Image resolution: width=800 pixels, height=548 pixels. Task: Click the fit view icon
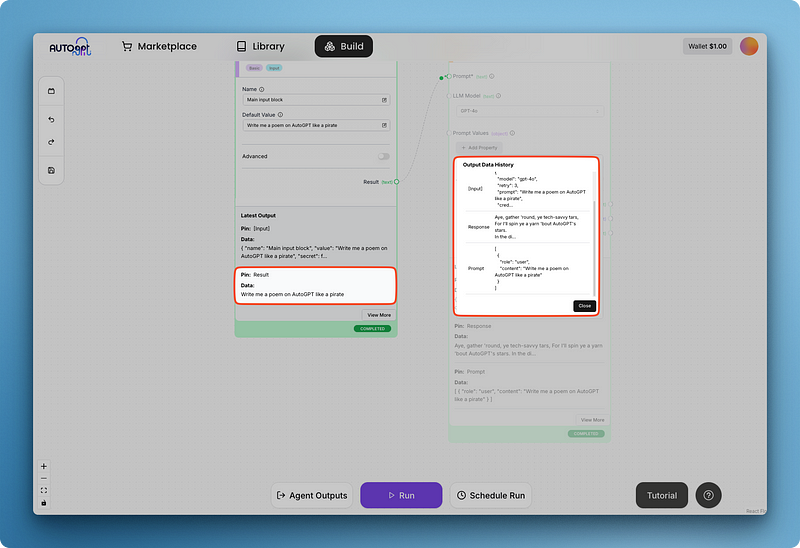click(44, 490)
